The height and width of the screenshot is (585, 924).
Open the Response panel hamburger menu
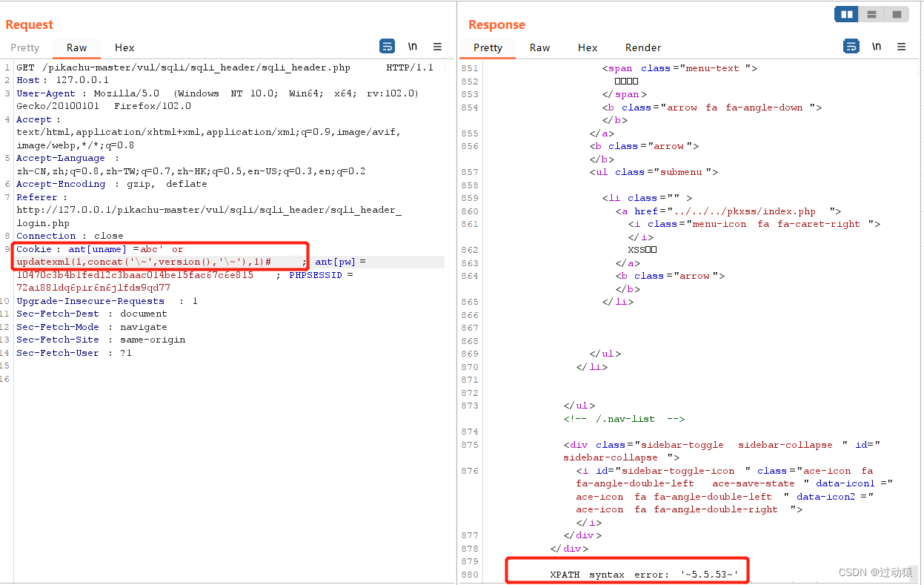point(902,47)
